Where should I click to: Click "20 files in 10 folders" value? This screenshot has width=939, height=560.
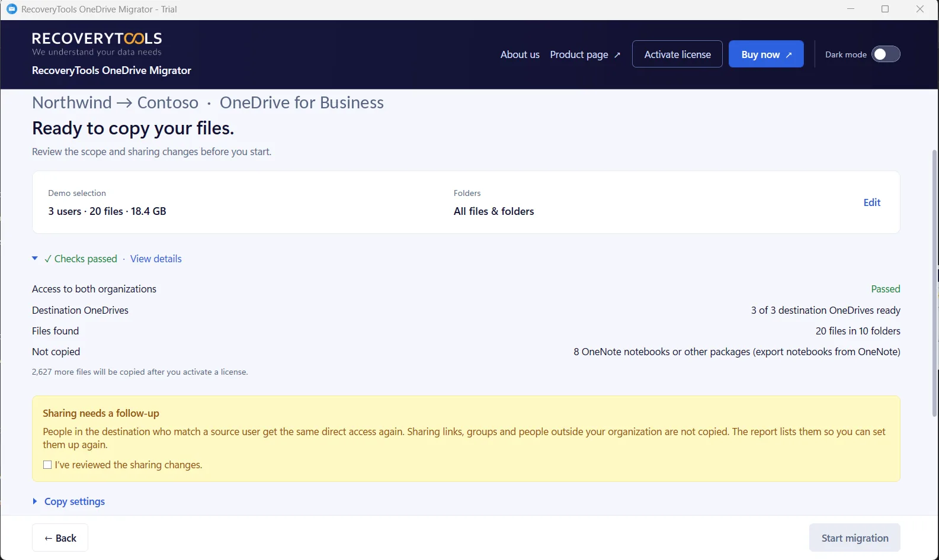858,331
